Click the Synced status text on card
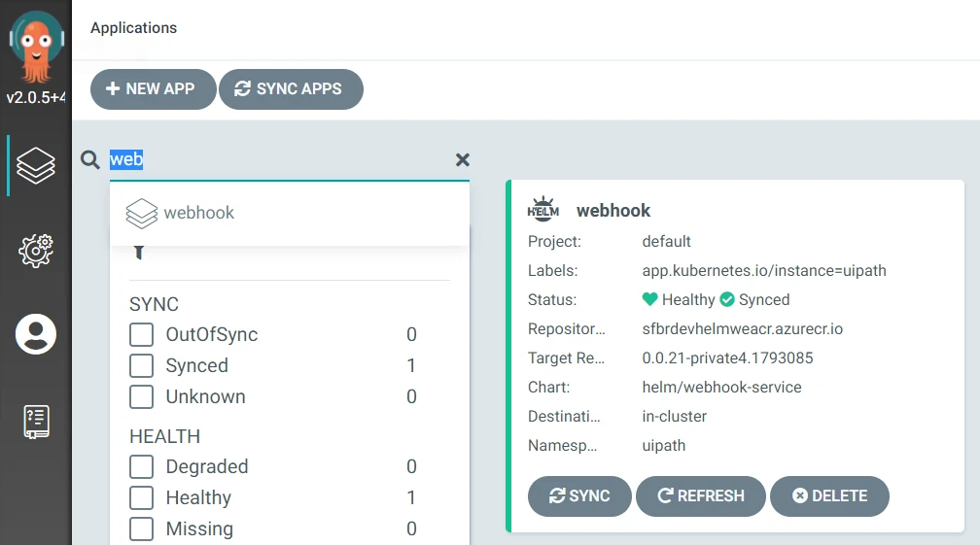980x545 pixels. click(x=764, y=300)
